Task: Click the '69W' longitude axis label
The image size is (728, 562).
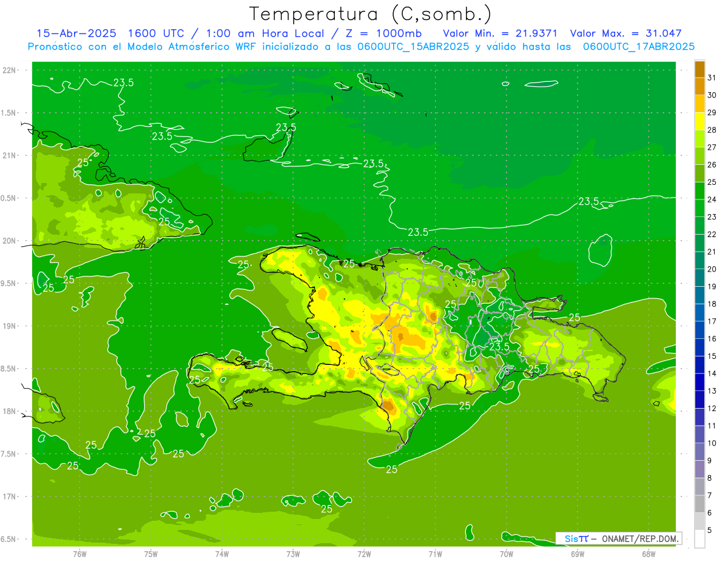Action: pos(578,554)
